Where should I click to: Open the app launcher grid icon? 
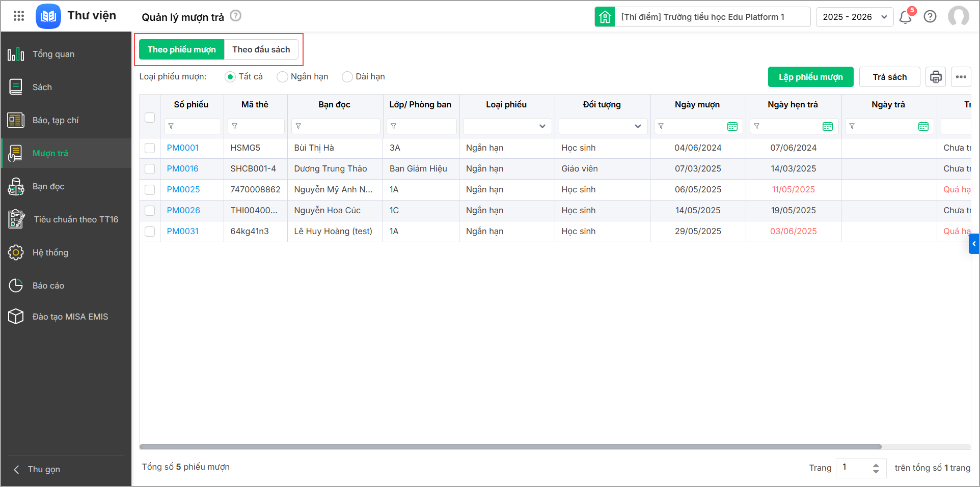point(19,16)
